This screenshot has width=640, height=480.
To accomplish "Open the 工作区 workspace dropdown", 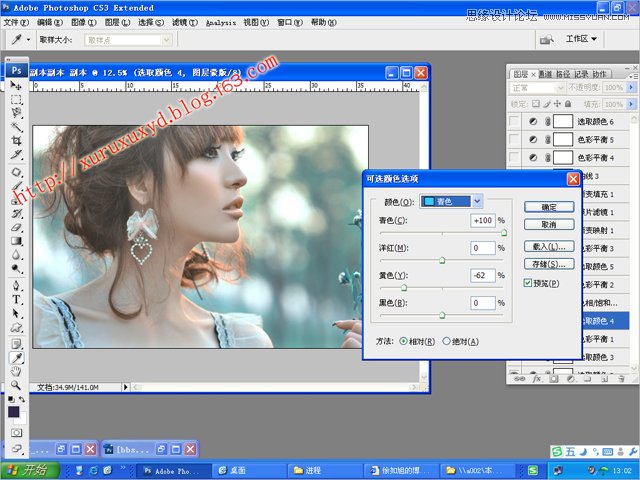I will point(581,39).
